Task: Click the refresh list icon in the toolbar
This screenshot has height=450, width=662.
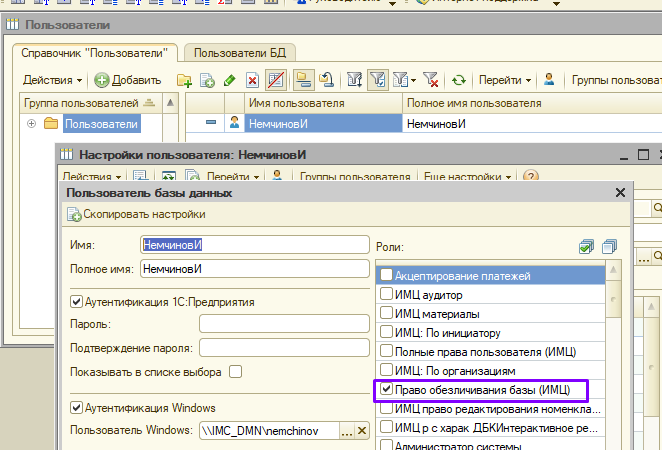Action: (x=459, y=79)
